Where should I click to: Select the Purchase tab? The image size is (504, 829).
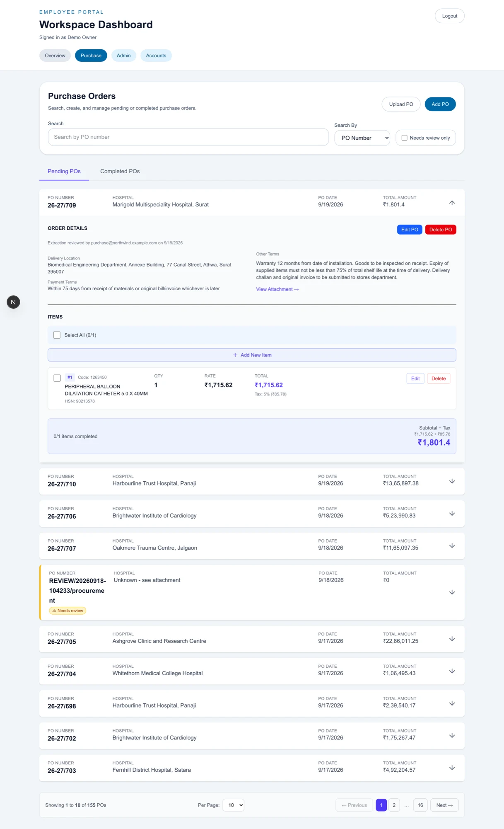[91, 56]
